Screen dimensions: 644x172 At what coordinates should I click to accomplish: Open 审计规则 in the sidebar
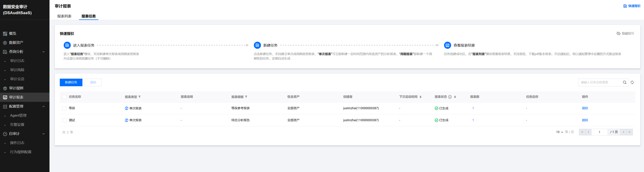[x=16, y=88]
